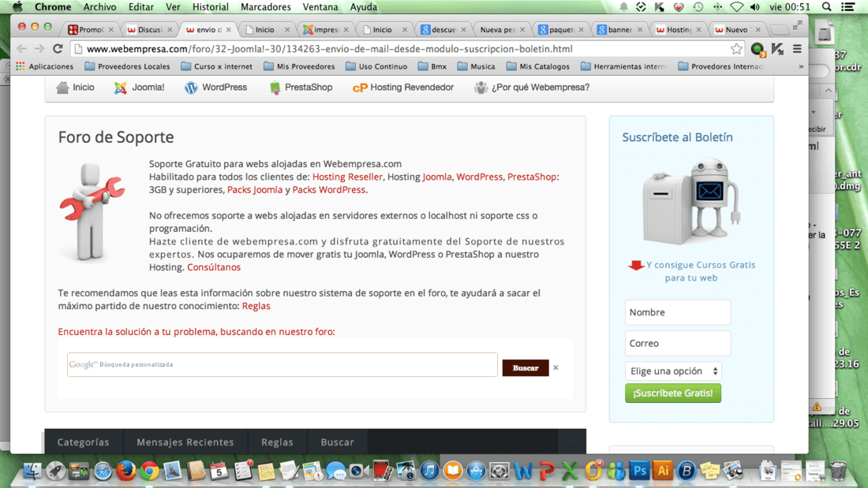This screenshot has height=488, width=868.
Task: Open the Chrome hamburger menu
Action: [x=797, y=49]
